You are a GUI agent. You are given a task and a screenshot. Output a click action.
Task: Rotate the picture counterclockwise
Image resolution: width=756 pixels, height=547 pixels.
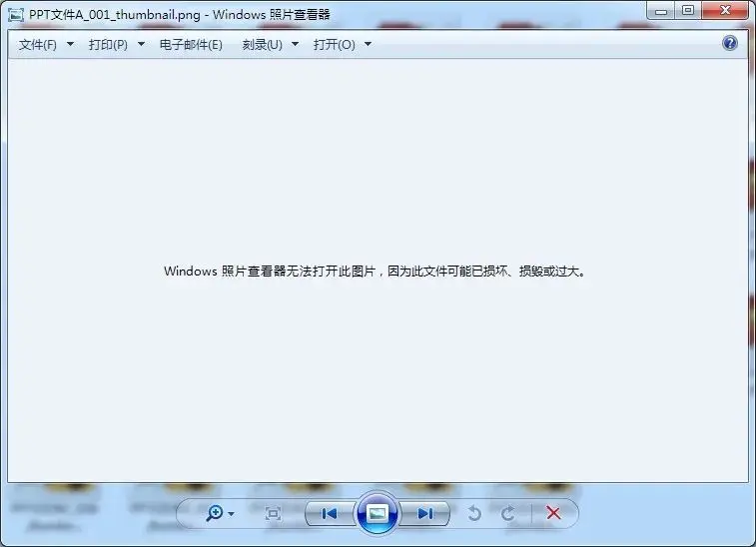[x=474, y=514]
